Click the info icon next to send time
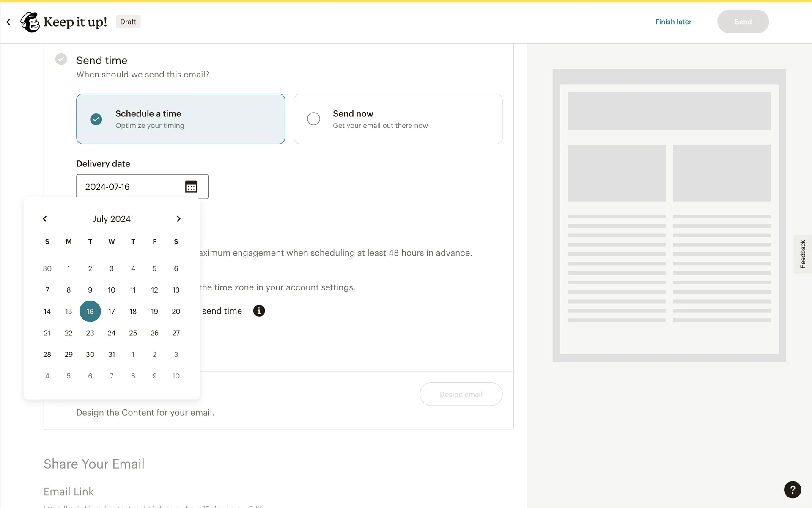 click(259, 311)
